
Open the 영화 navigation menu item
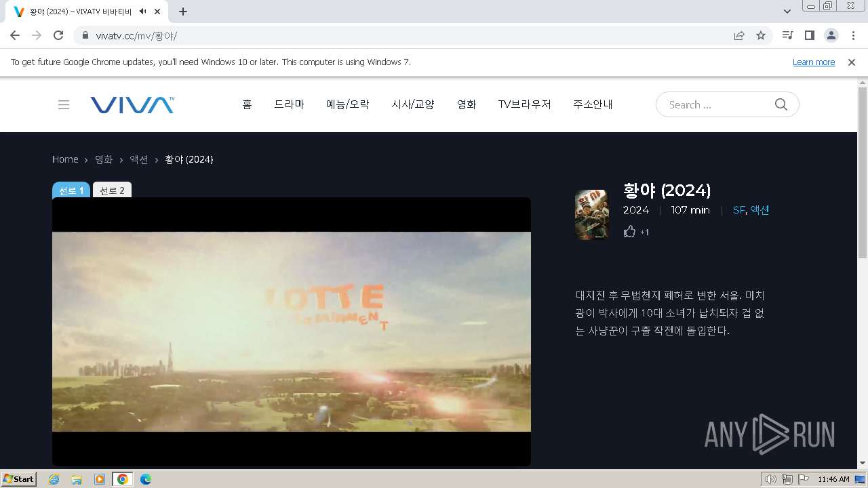467,104
